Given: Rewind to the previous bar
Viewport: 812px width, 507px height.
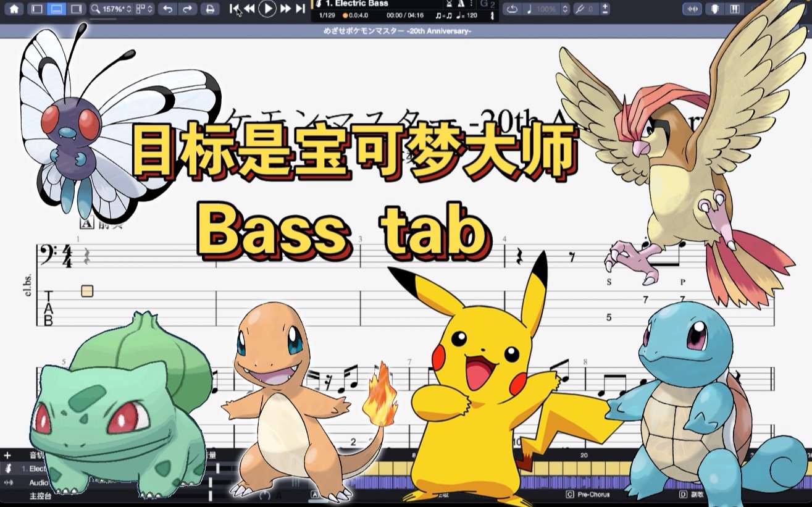Looking at the screenshot, I should (x=249, y=9).
